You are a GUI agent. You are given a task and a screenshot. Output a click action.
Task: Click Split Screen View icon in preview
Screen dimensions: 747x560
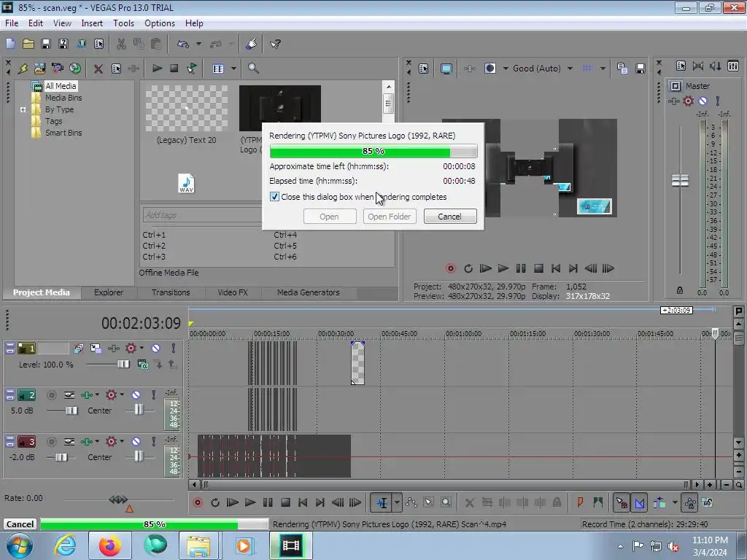coord(489,69)
